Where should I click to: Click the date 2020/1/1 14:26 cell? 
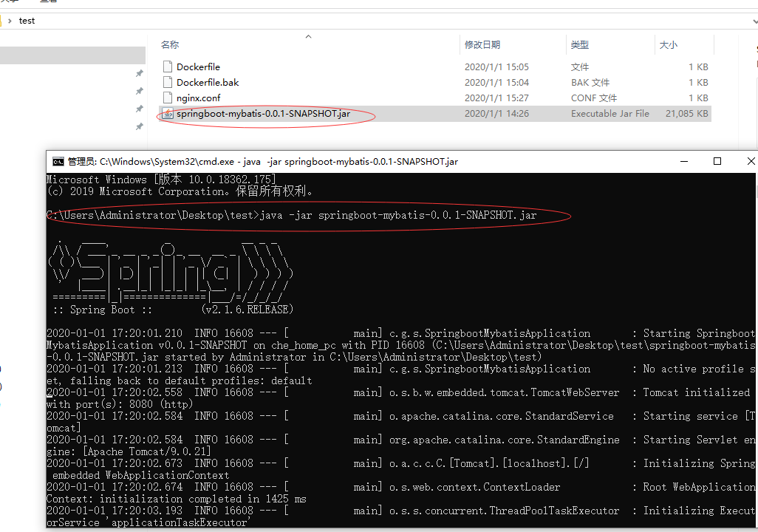(x=496, y=114)
